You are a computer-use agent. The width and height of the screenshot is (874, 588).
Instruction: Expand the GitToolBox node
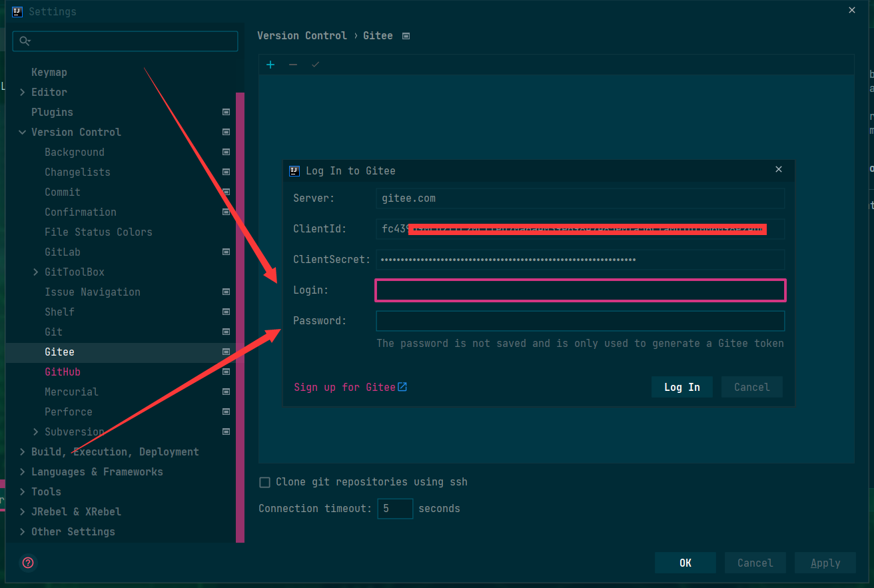click(x=36, y=272)
